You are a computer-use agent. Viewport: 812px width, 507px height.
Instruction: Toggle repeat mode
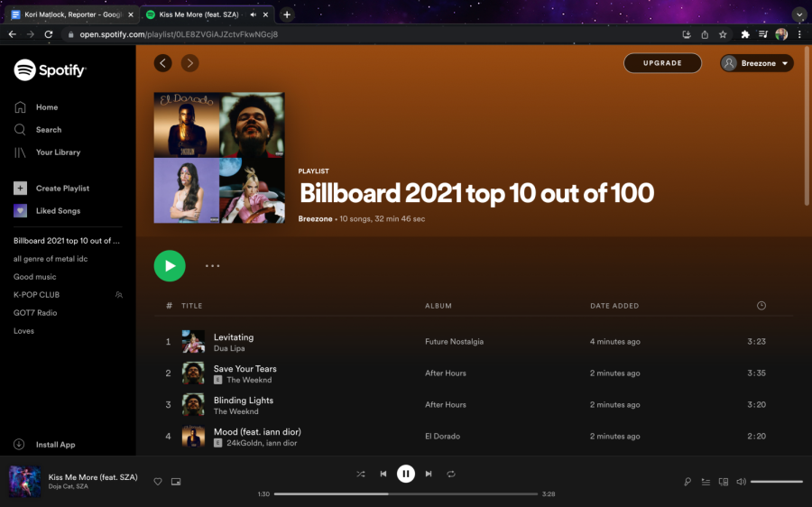pyautogui.click(x=451, y=474)
